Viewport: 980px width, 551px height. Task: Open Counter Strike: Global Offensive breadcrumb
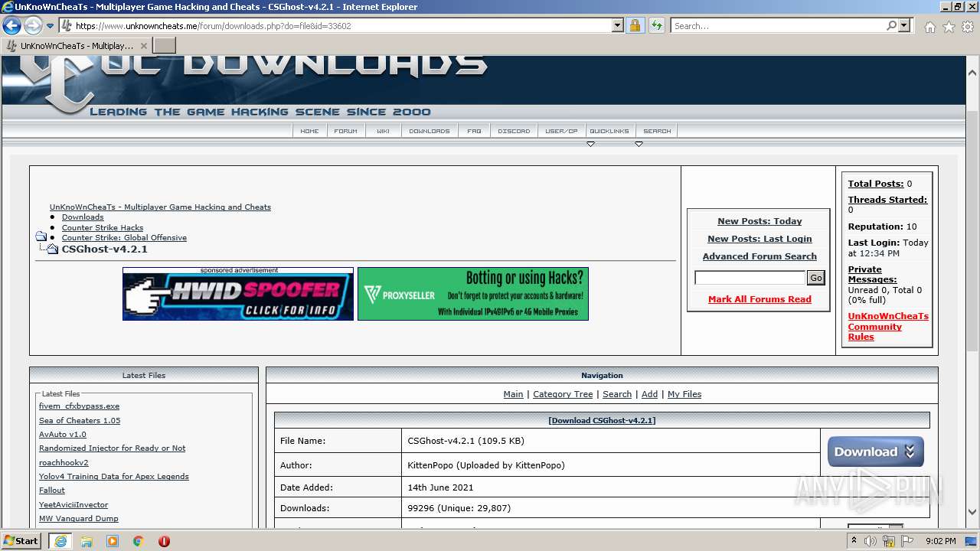pos(124,238)
